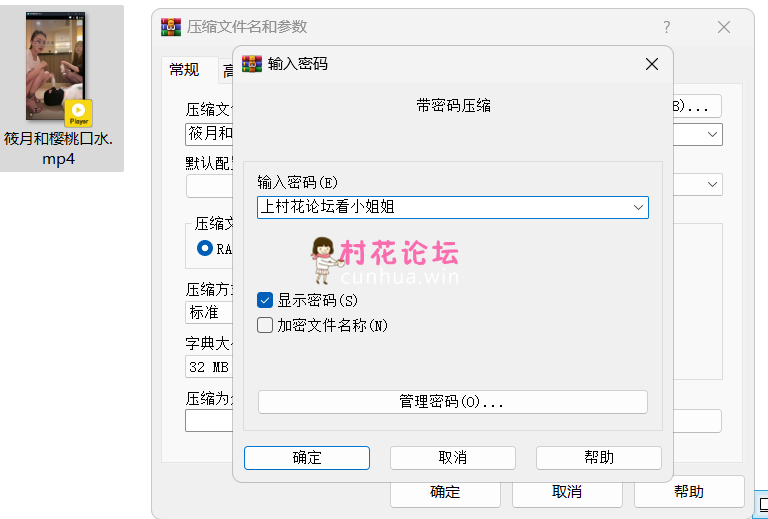Click WinRAR icon in 压缩文件名和参数 title bar
The height and width of the screenshot is (519, 768).
(x=171, y=27)
